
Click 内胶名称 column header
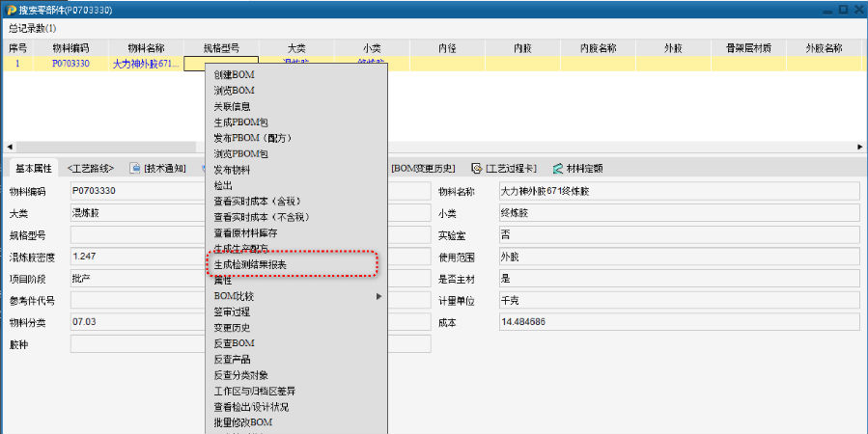tap(598, 48)
